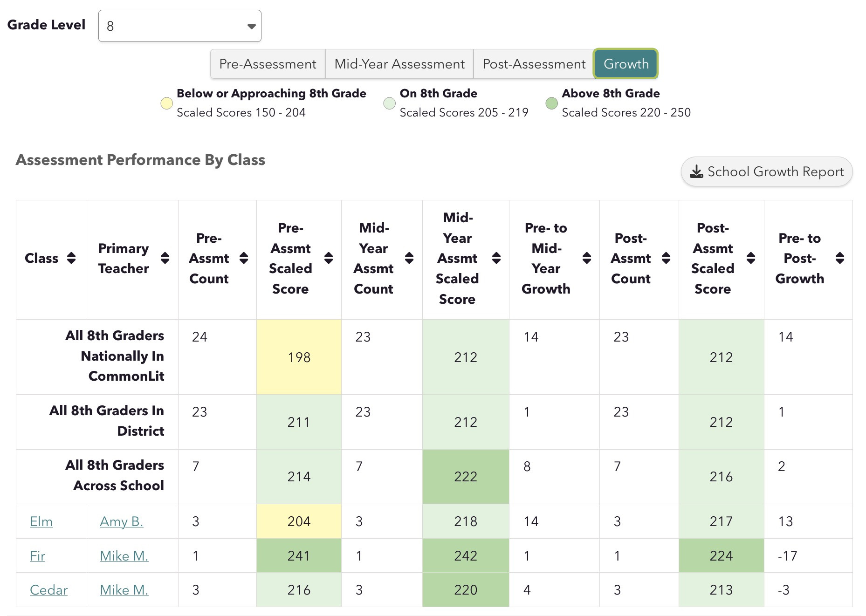Viewport: 866px width, 616px height.
Task: Open the Fir class link
Action: 38,556
